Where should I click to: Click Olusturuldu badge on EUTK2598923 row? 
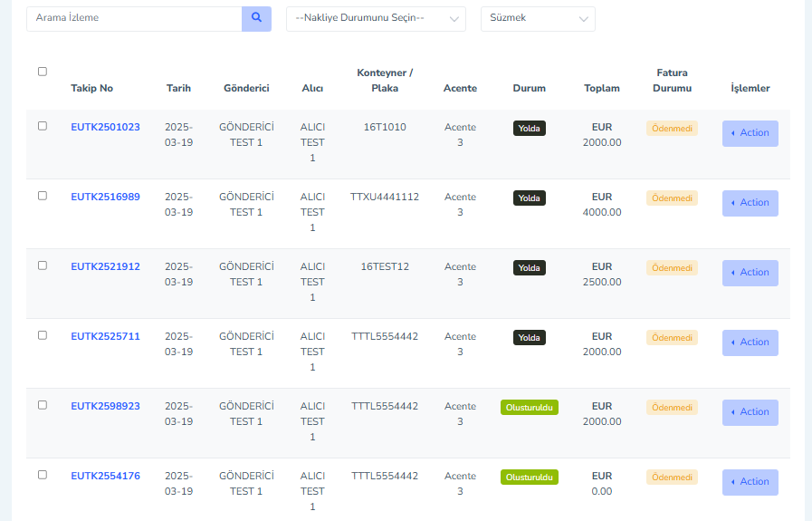point(530,408)
